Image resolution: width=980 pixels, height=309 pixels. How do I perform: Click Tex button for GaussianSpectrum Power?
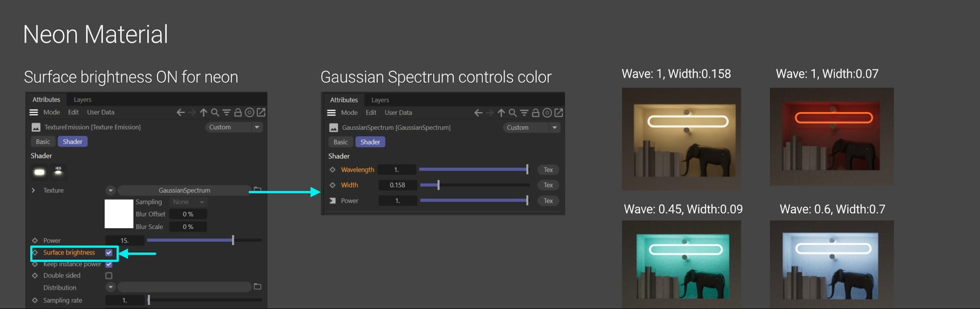548,201
